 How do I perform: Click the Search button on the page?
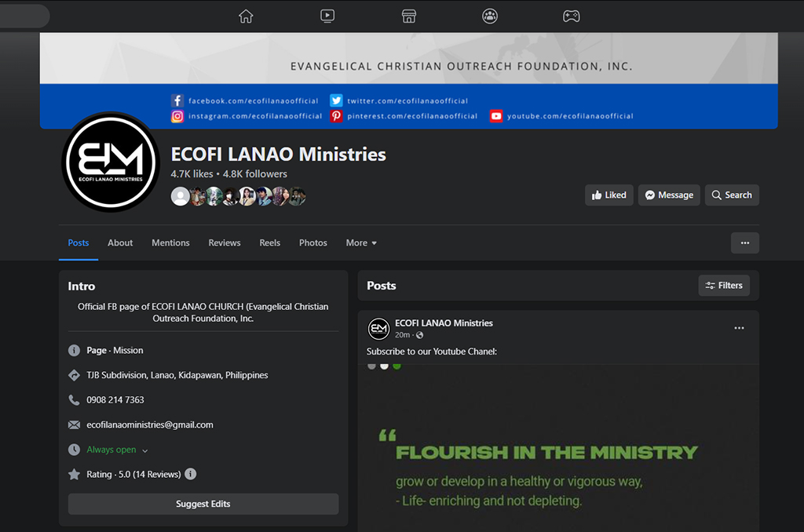tap(731, 195)
